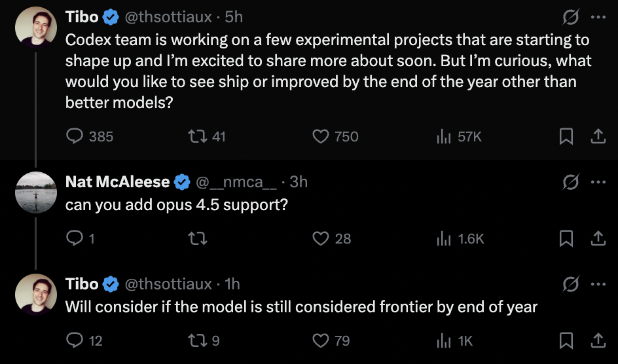Open the 3h timestamp on Nat's tweet
Screen dimensions: 618x364
pyautogui.click(x=299, y=181)
